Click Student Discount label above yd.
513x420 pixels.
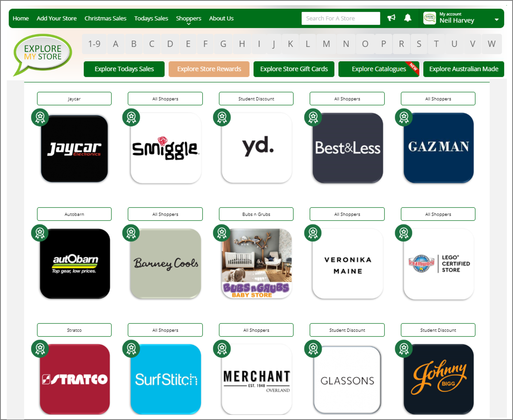(x=256, y=99)
